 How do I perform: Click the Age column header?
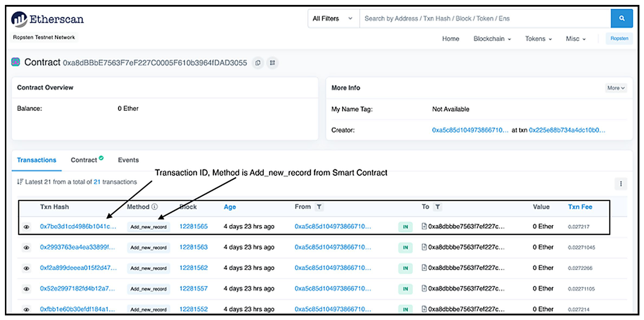tap(230, 207)
